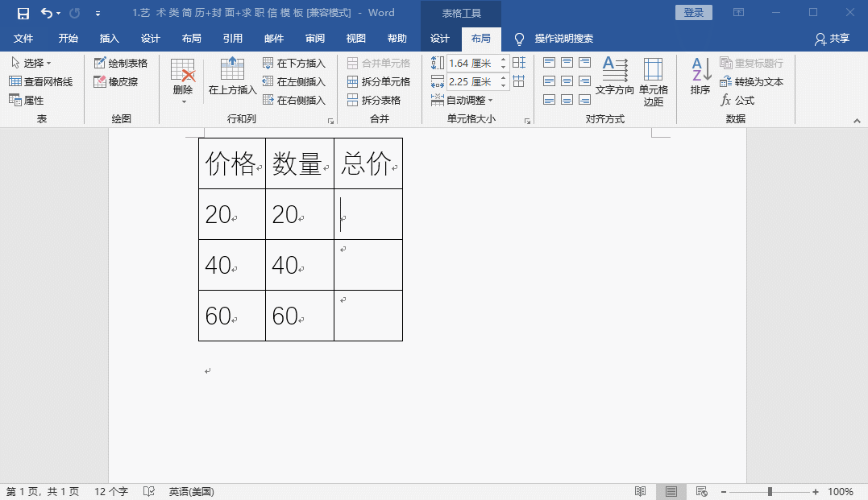Open the 行和列 dialog launcher
This screenshot has height=500, width=868.
[330, 121]
